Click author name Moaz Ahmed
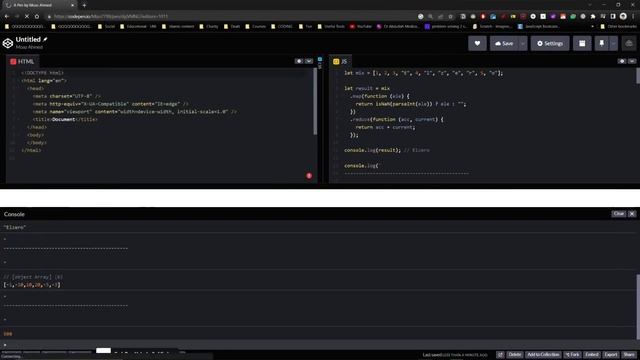Image resolution: width=640 pixels, height=360 pixels. [x=29, y=47]
